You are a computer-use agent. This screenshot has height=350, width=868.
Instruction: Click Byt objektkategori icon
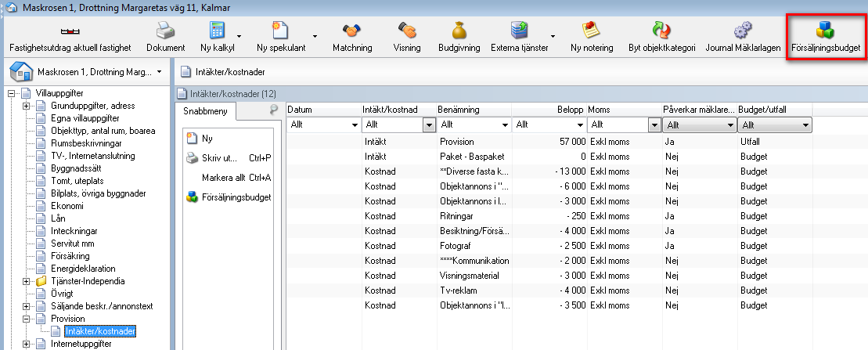661,30
